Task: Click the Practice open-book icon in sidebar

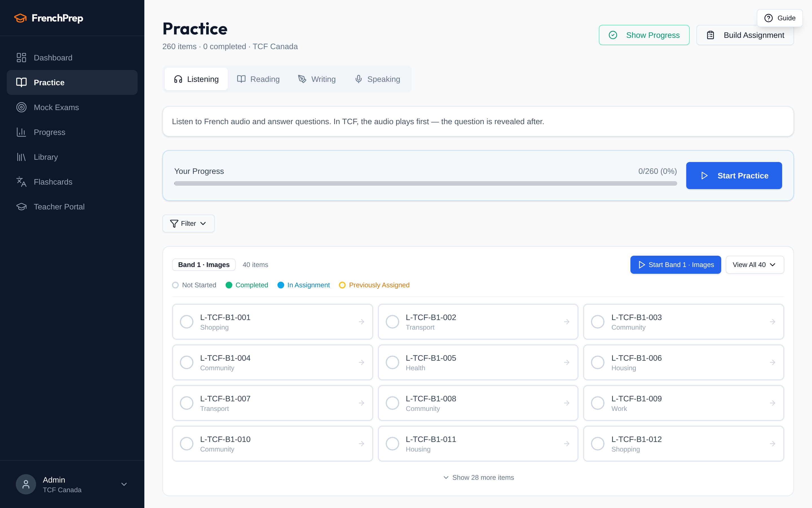Action: point(21,82)
